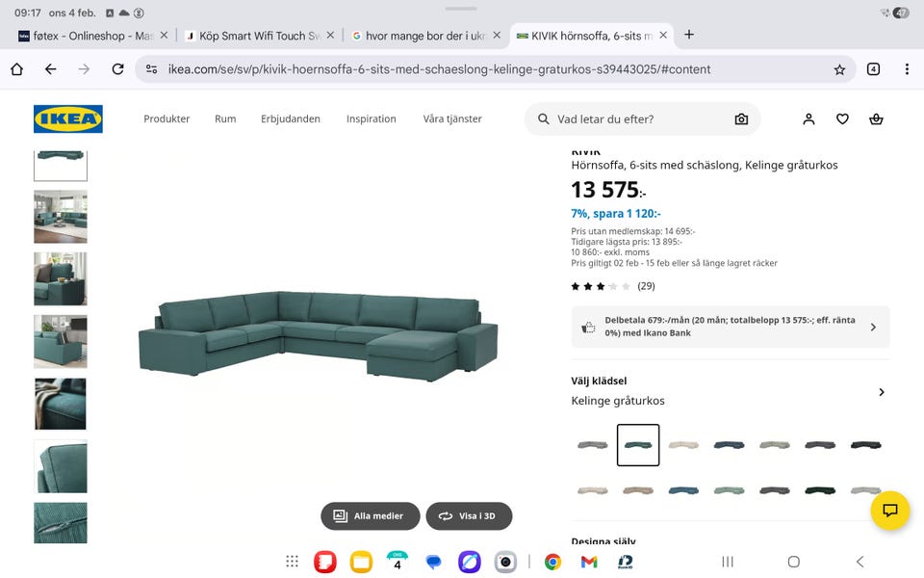Select the beige sofa cover swatch

click(x=682, y=445)
